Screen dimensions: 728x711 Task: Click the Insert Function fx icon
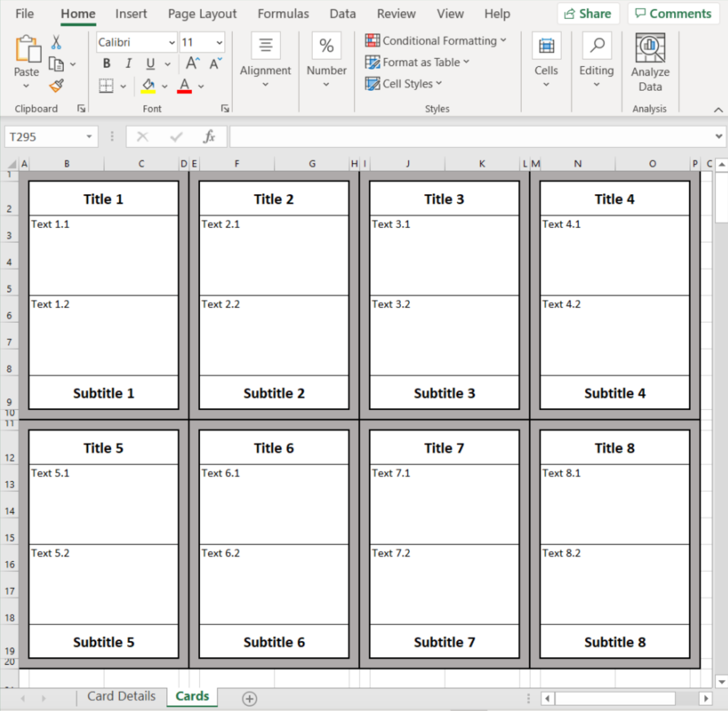[x=209, y=136]
